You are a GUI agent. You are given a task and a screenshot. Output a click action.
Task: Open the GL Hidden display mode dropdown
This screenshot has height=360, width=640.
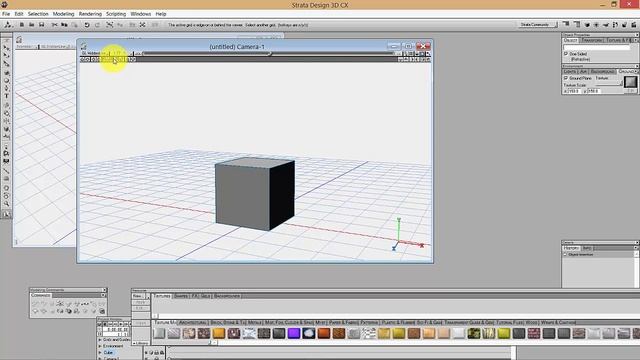point(95,53)
